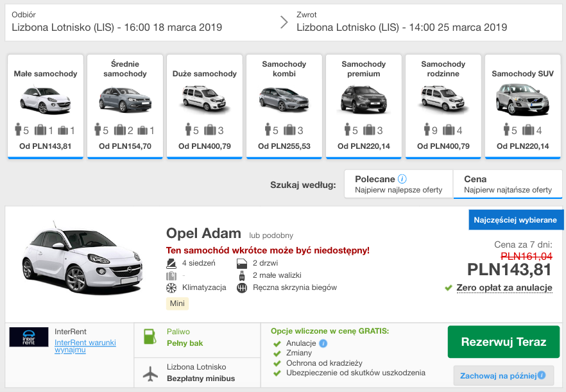Sort by Cena cheapest offers first
This screenshot has width=566, height=392.
click(x=508, y=184)
